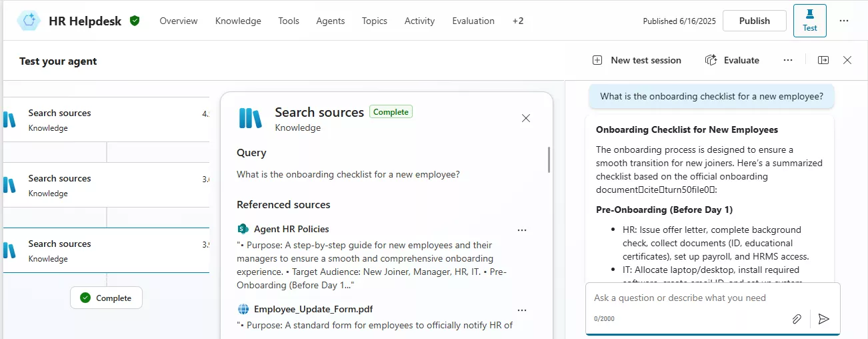This screenshot has height=339, width=868.
Task: Open the top-right more options ellipsis
Action: pyautogui.click(x=844, y=21)
